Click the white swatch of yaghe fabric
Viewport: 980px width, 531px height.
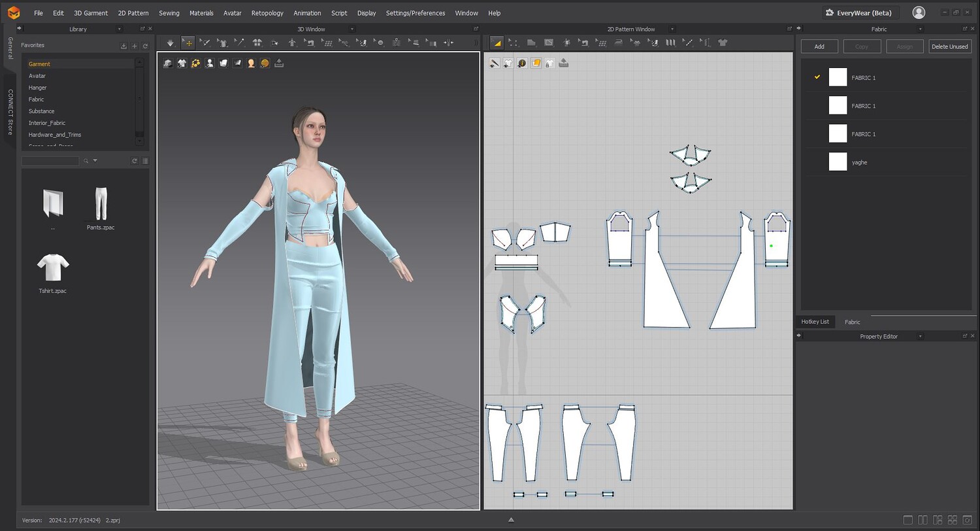pos(838,162)
